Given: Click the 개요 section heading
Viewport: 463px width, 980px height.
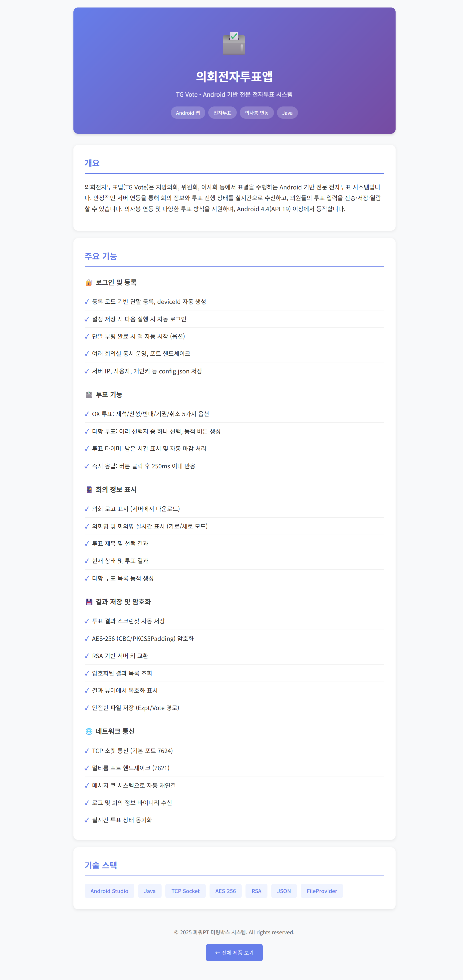Looking at the screenshot, I should [x=92, y=163].
